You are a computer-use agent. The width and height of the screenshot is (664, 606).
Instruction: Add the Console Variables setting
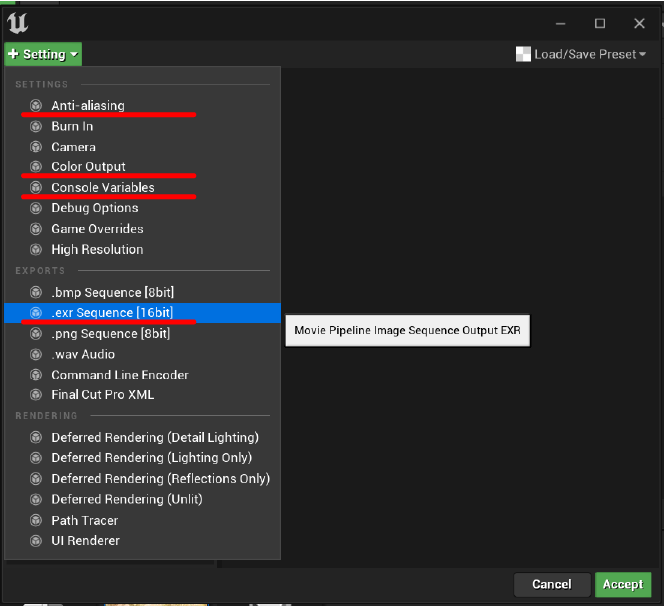click(x=103, y=187)
